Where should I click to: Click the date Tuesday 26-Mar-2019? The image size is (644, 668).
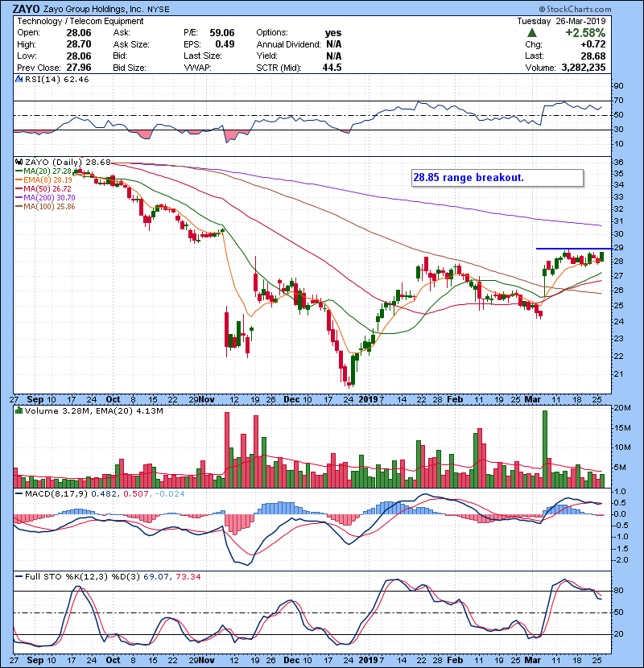[561, 21]
